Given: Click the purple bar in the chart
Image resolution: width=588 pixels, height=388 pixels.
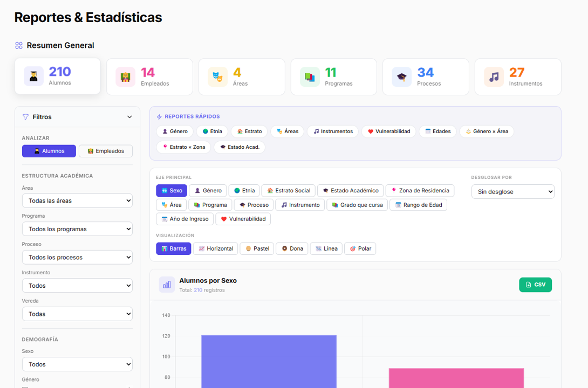Looking at the screenshot, I should coord(268,361).
